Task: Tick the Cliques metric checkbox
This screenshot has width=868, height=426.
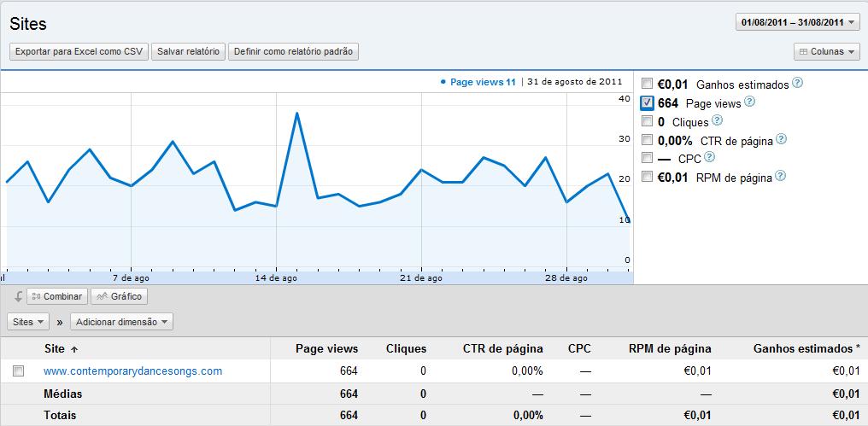Action: [648, 121]
